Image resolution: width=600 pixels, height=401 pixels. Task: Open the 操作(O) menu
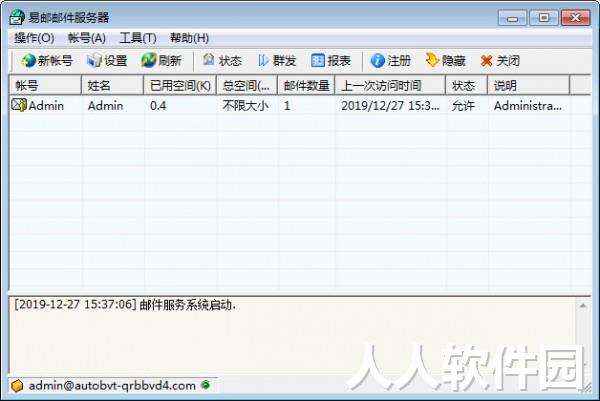34,38
